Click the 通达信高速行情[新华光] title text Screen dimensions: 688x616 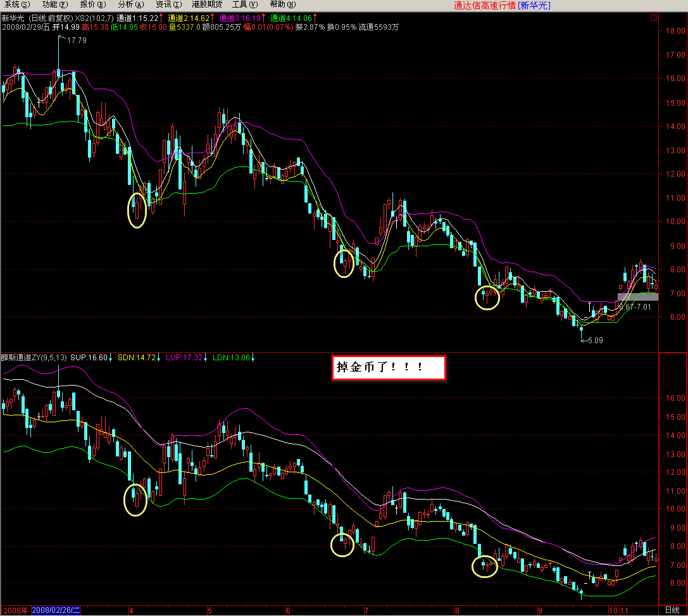click(502, 6)
